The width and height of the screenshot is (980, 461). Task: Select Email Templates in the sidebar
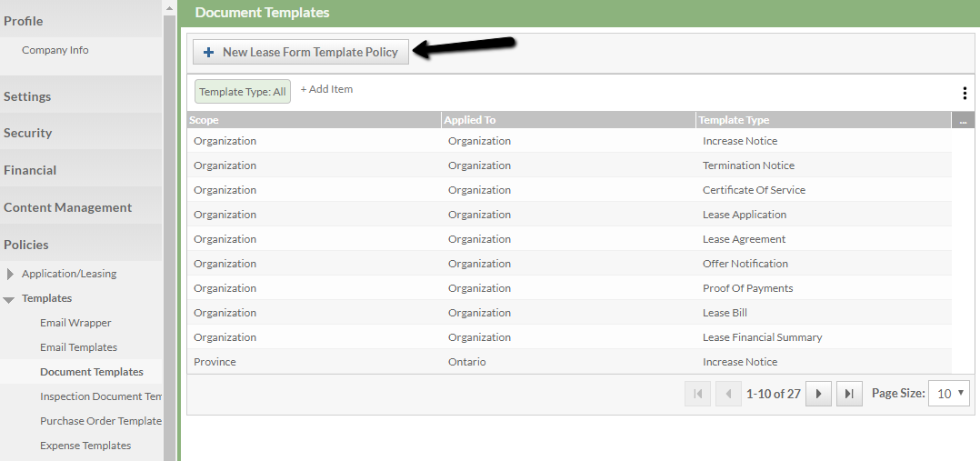tap(78, 347)
